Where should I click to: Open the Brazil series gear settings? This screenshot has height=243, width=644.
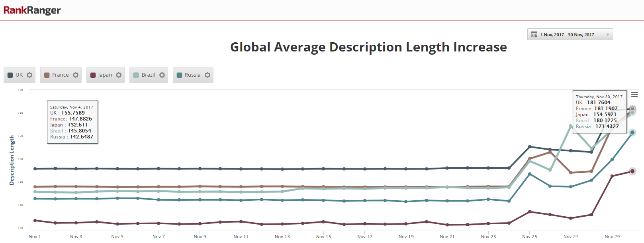click(162, 75)
